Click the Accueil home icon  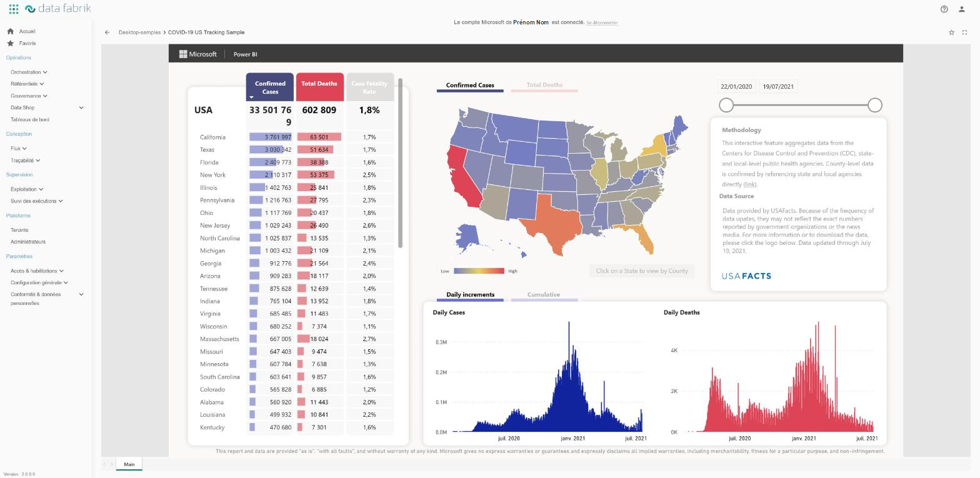click(x=10, y=31)
